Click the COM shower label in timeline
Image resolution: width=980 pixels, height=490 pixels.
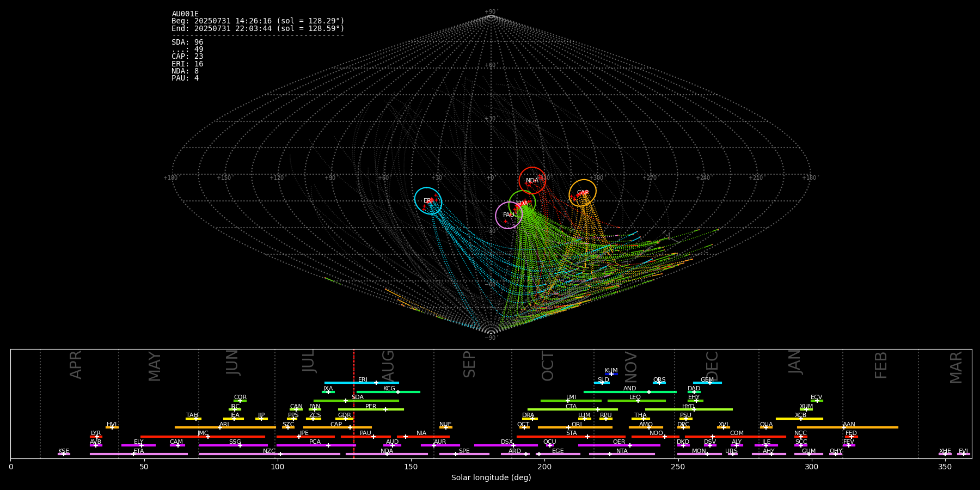737,433
